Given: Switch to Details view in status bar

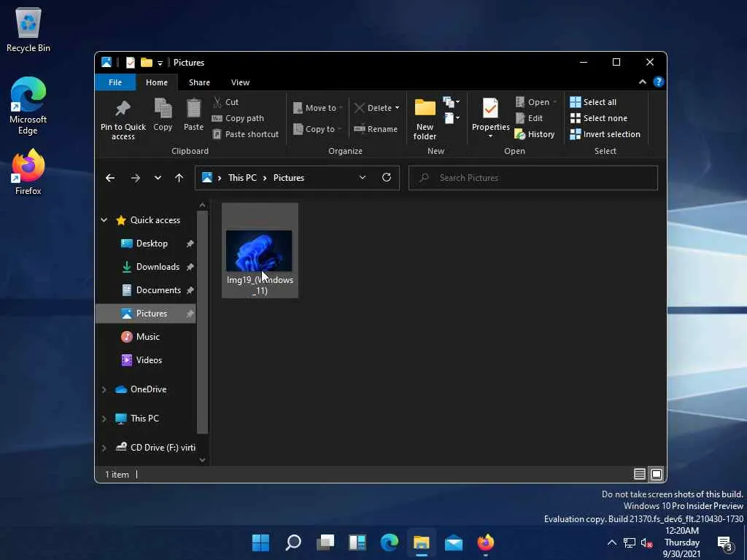Looking at the screenshot, I should tap(639, 474).
